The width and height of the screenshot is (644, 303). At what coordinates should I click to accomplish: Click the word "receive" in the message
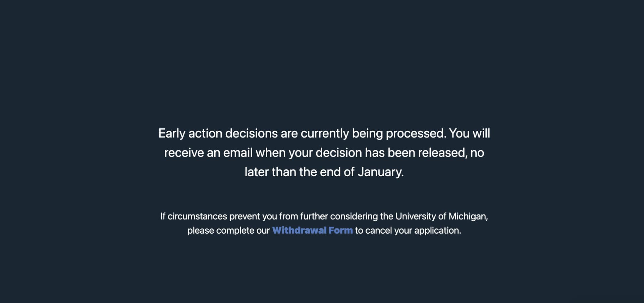click(x=184, y=153)
